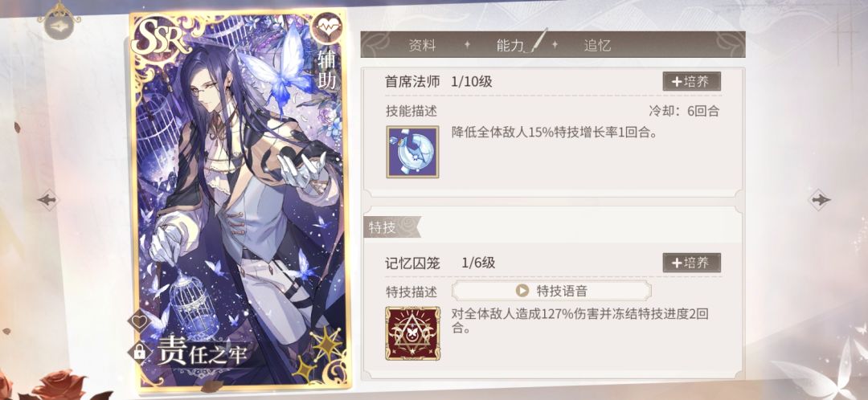Switch to the 资料 tab
Image resolution: width=868 pixels, height=400 pixels.
pos(422,45)
